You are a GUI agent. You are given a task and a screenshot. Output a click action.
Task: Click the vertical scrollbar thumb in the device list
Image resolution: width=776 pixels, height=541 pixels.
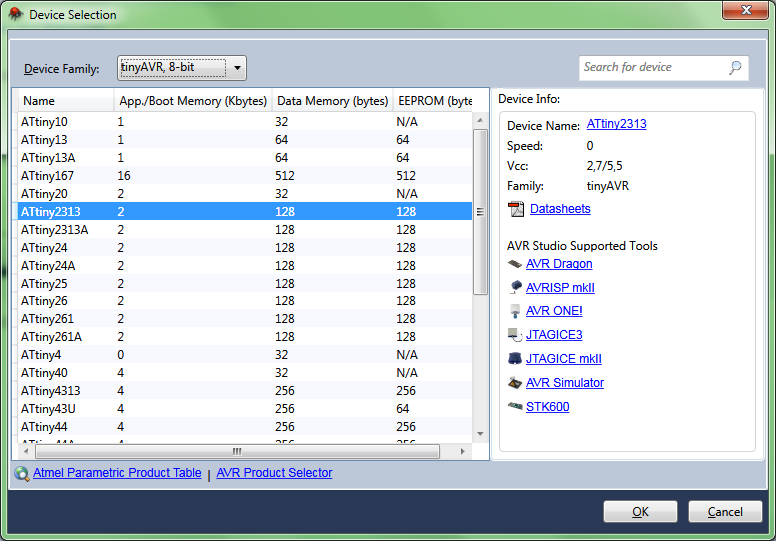tap(480, 212)
